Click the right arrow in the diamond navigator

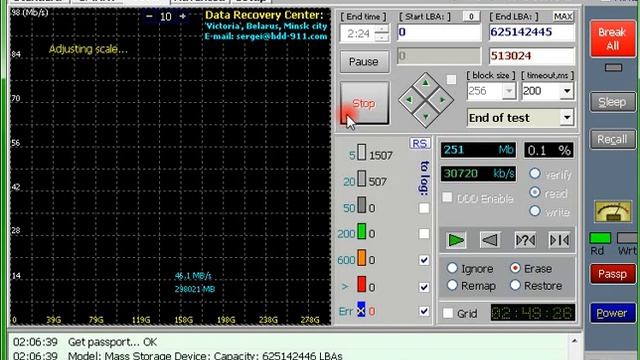pos(442,100)
